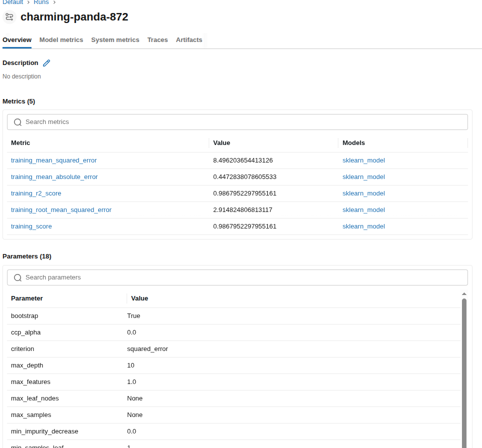Viewport: 482px width, 448px height.
Task: Click the run icon beside charming-panda-872
Action: tap(9, 17)
